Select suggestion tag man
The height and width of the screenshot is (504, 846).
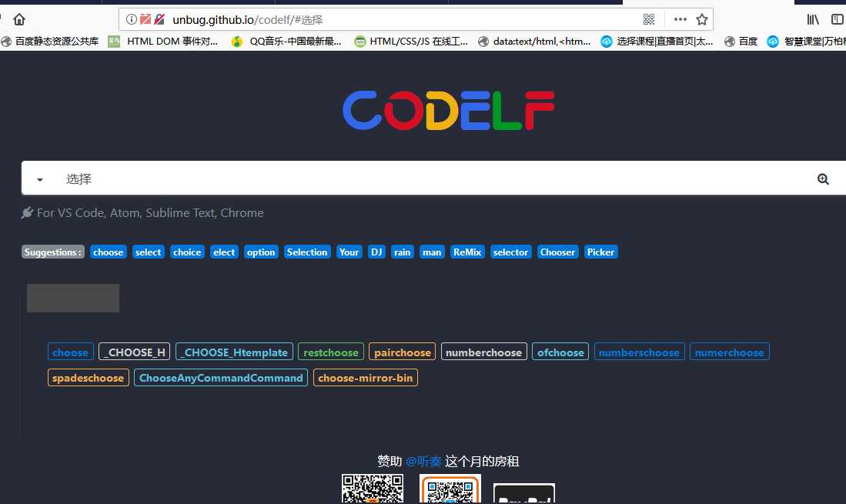(x=432, y=252)
